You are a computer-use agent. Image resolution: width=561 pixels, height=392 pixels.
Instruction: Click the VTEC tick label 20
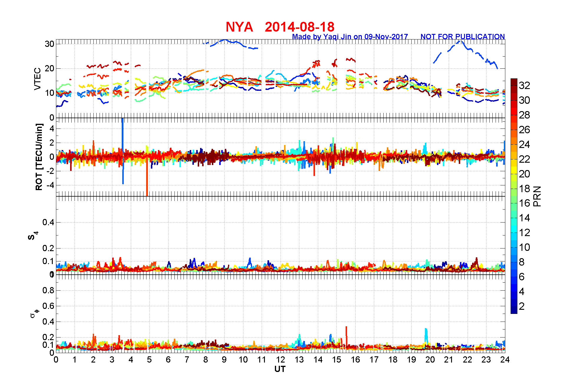(49, 68)
